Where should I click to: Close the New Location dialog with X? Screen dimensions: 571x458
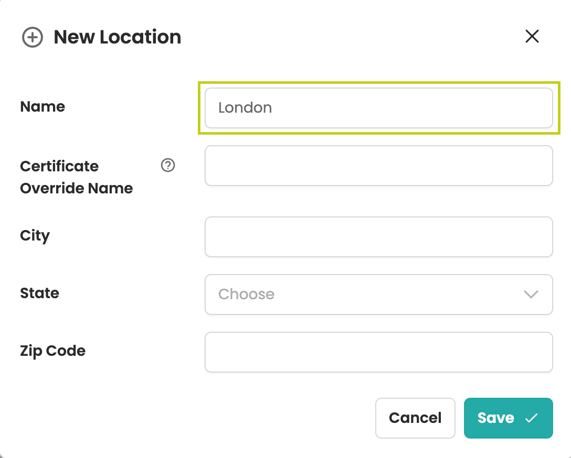coord(532,36)
